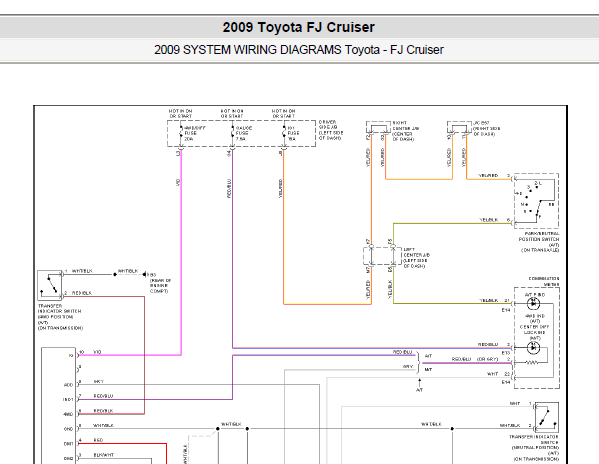Click the neutral position transfer indicator switch symbol

547,417
